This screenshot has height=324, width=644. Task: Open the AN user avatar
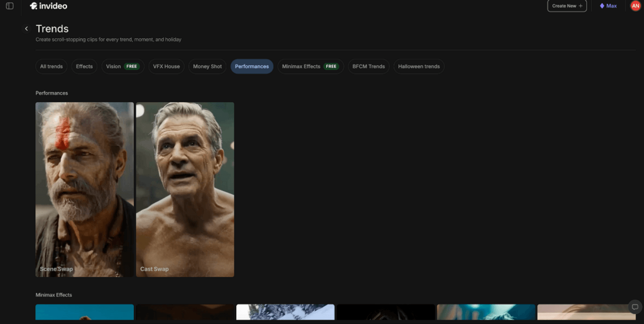tap(635, 6)
